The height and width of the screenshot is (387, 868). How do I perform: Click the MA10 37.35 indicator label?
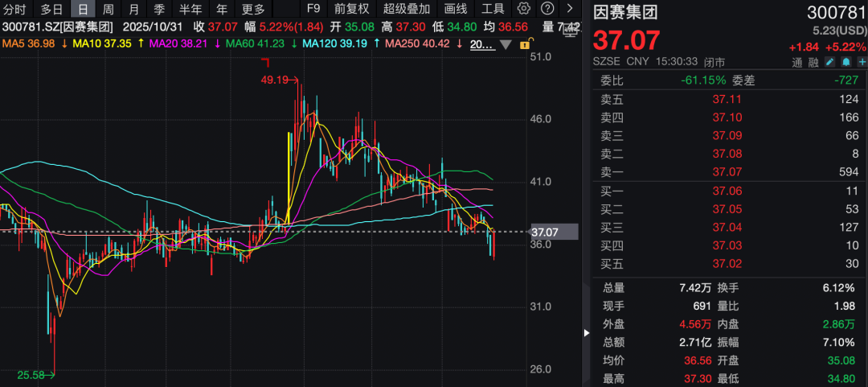tap(104, 43)
